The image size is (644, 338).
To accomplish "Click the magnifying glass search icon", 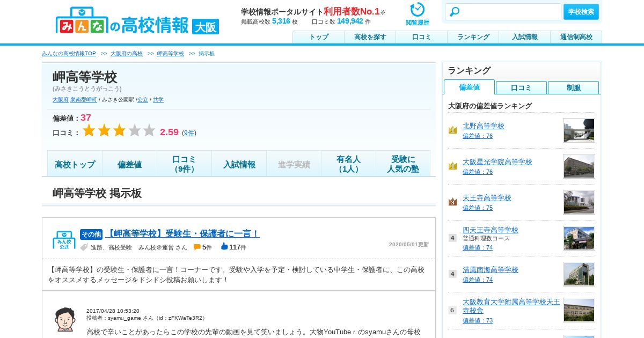I will (x=455, y=12).
